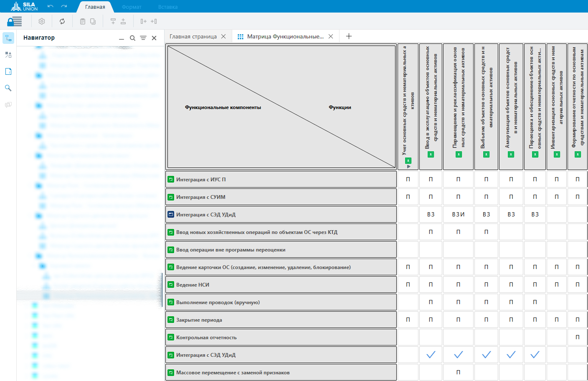Select the Закрытие периода row header
The image size is (588, 381).
coord(281,320)
